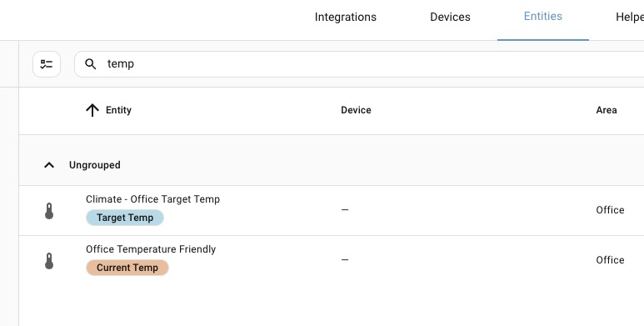644x326 pixels.
Task: Sort by the Device column header
Action: [x=356, y=110]
